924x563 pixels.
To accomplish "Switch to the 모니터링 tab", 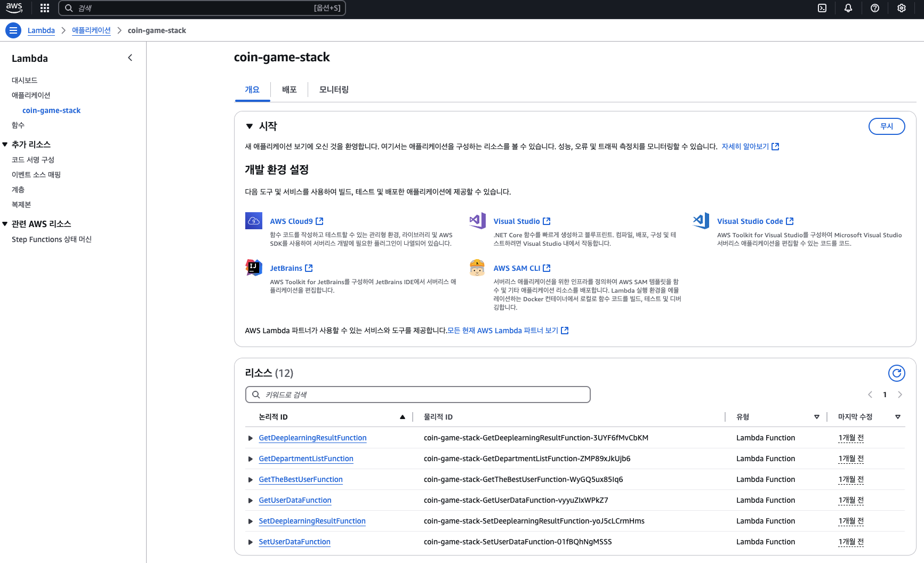I will (334, 90).
